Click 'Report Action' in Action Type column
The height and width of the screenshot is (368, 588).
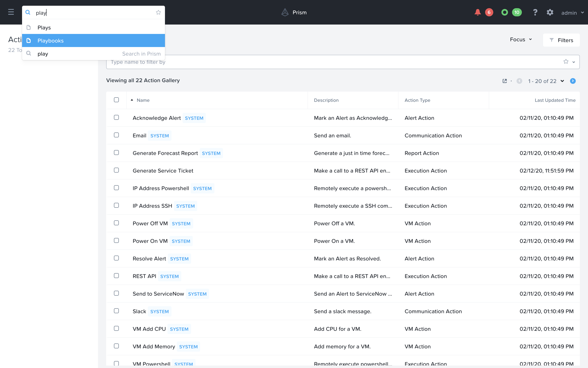[x=422, y=153]
